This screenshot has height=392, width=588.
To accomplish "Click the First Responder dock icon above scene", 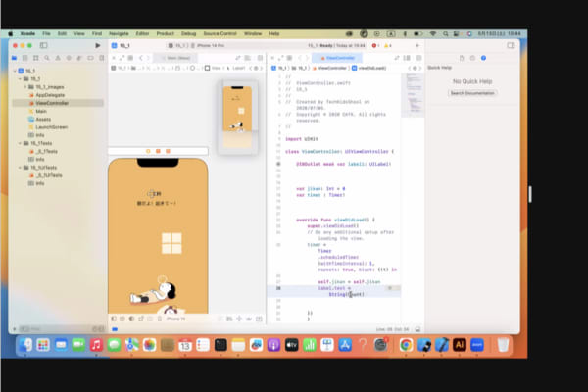I will (x=158, y=151).
